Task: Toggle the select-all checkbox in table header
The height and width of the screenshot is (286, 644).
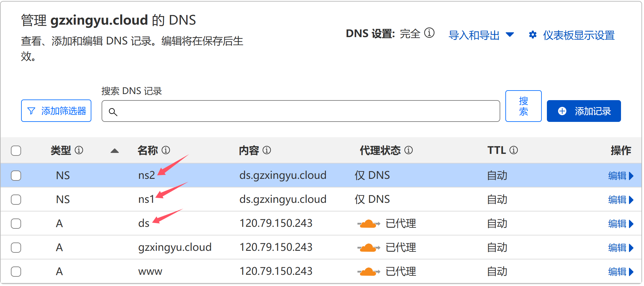Action: [16, 151]
